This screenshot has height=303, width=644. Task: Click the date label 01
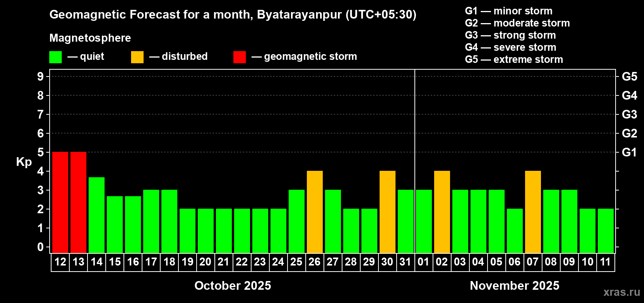click(x=424, y=262)
